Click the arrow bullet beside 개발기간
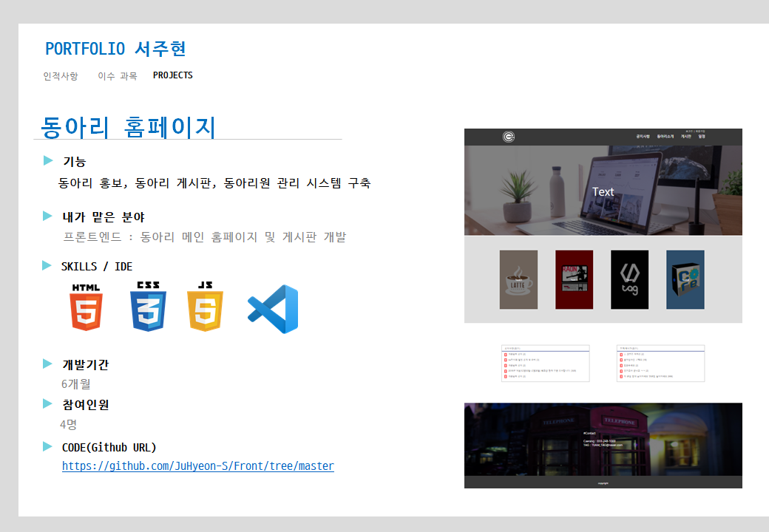 pyautogui.click(x=47, y=364)
